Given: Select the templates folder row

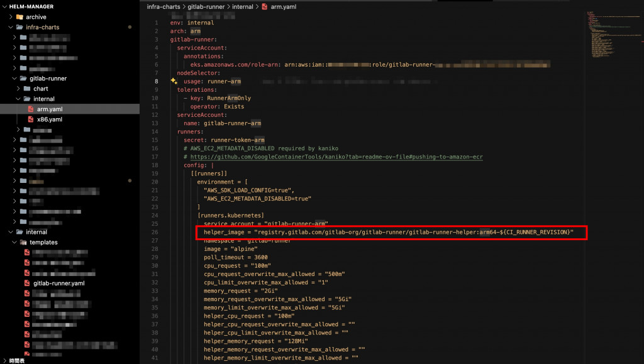Looking at the screenshot, I should [70, 242].
